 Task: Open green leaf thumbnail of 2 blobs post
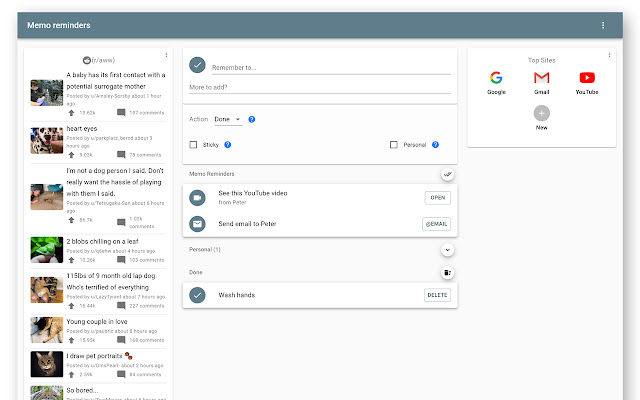click(47, 249)
